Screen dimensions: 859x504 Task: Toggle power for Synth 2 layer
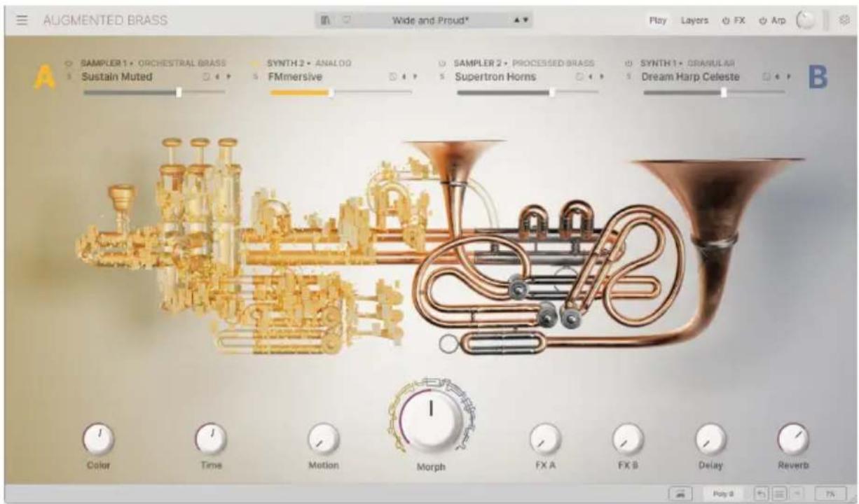[x=256, y=64]
